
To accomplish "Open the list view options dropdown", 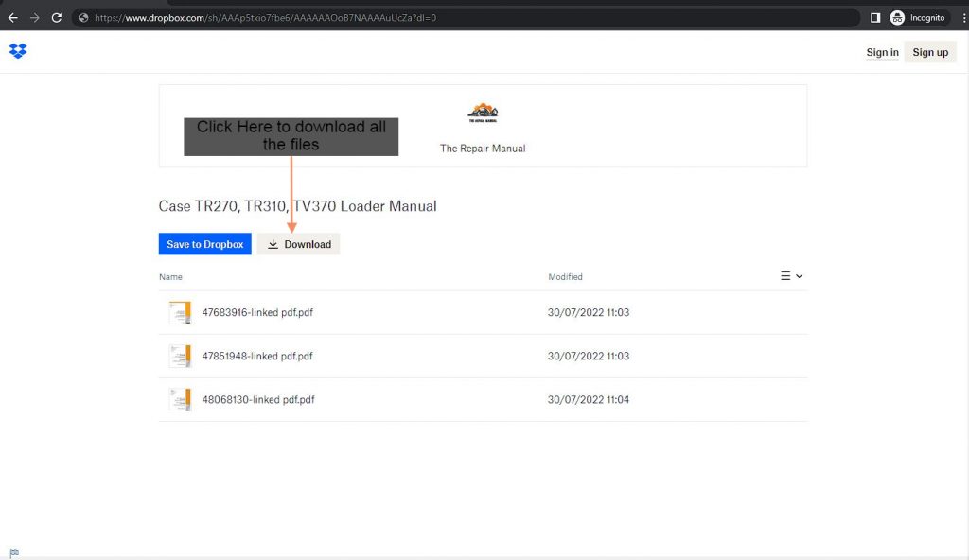I will click(x=791, y=276).
